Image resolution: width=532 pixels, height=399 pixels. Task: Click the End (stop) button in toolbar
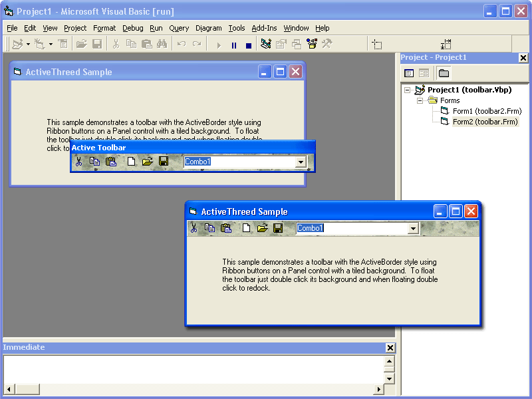pyautogui.click(x=249, y=45)
